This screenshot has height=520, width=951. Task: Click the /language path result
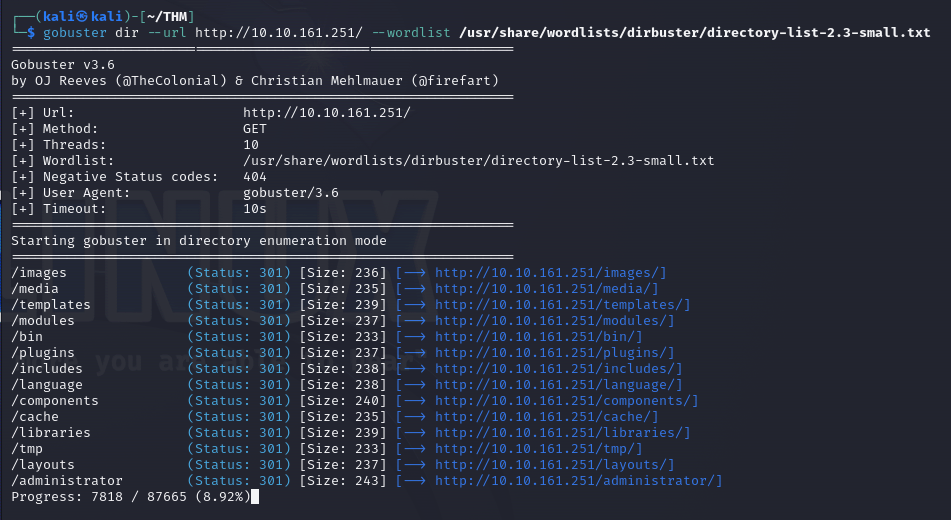pos(47,385)
